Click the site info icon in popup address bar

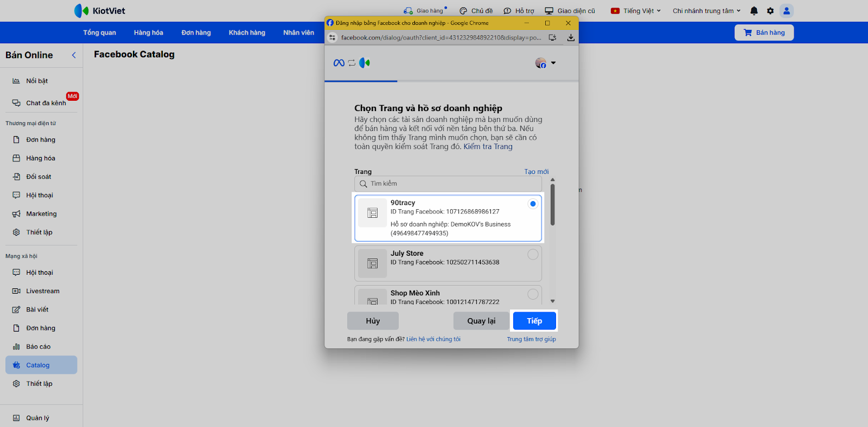click(x=333, y=37)
